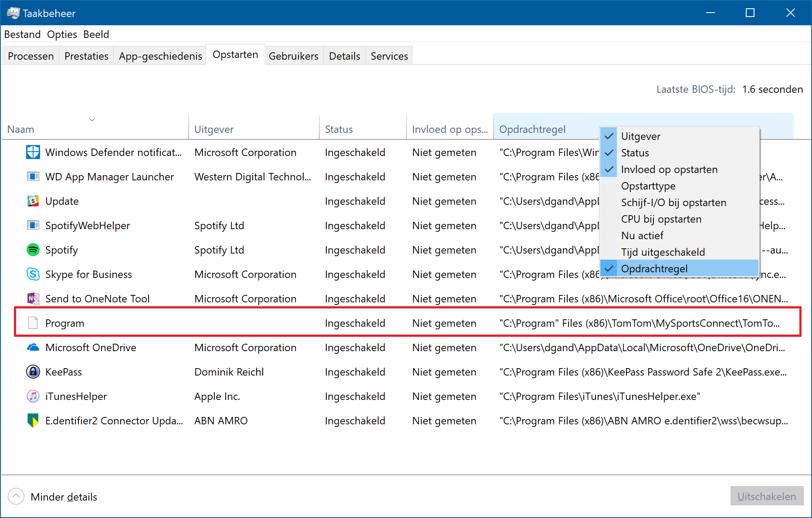Uncheck Status column in the context menu
The width and height of the screenshot is (812, 518).
pyautogui.click(x=679, y=153)
